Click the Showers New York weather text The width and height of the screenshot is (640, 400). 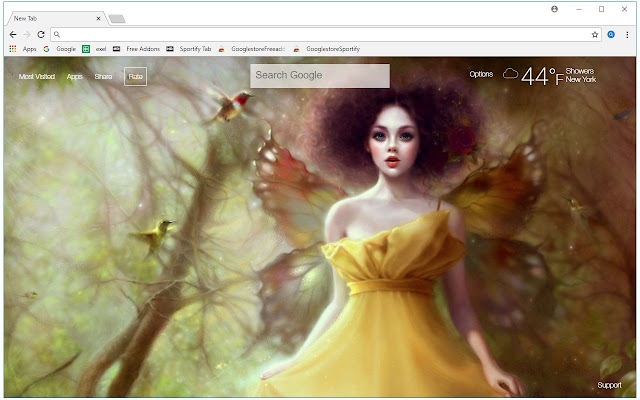[x=581, y=75]
